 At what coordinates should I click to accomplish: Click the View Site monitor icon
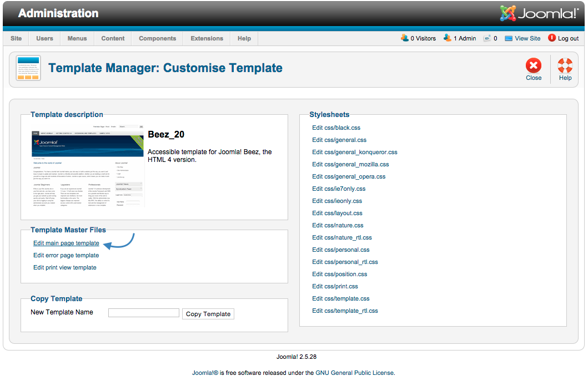point(509,38)
